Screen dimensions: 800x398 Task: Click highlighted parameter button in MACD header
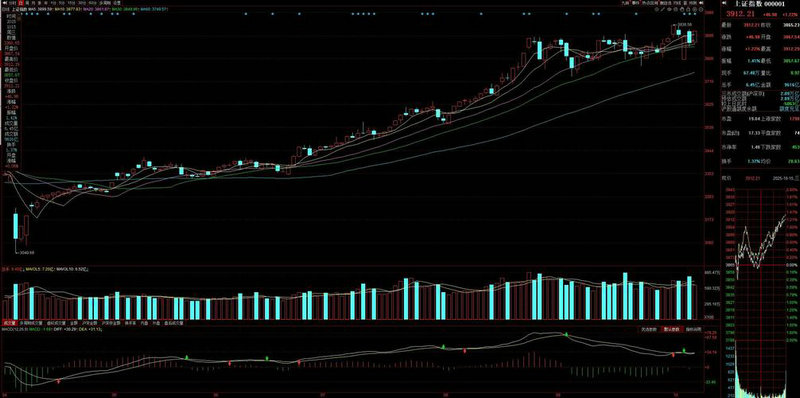(x=672, y=329)
